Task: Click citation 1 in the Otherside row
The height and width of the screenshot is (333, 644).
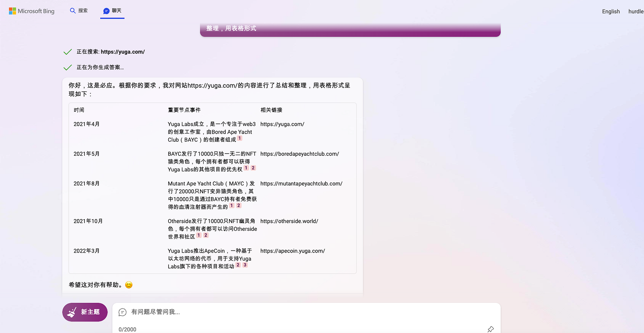Action: click(199, 235)
